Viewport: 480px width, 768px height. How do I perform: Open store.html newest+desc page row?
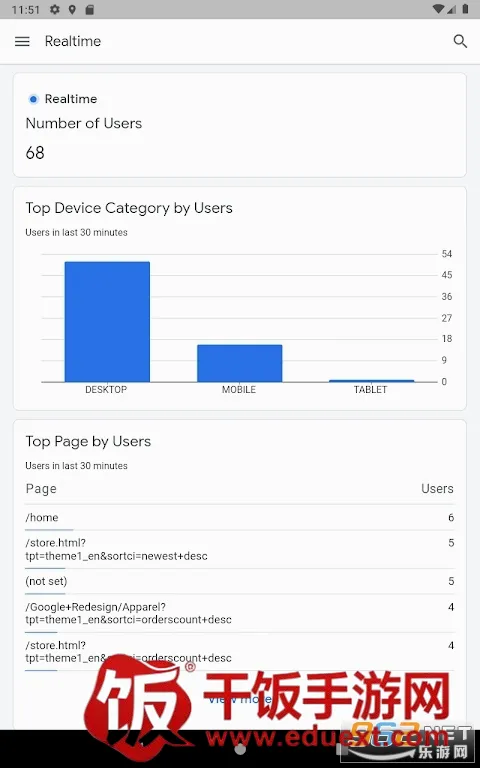[x=240, y=550]
